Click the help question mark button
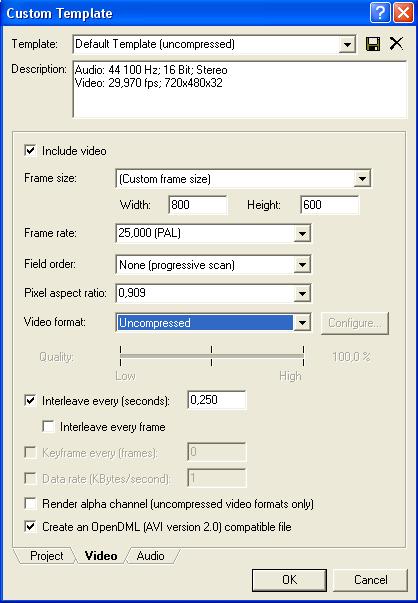The image size is (418, 603). [380, 13]
